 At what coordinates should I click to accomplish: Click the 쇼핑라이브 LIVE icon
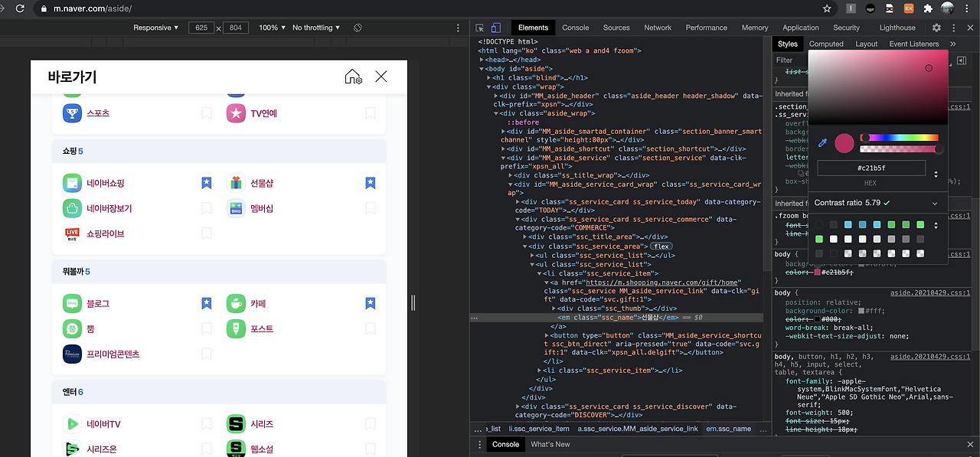(72, 233)
